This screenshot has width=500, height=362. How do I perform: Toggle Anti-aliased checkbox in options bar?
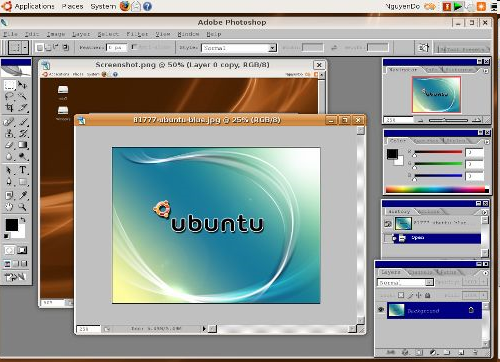coord(134,47)
